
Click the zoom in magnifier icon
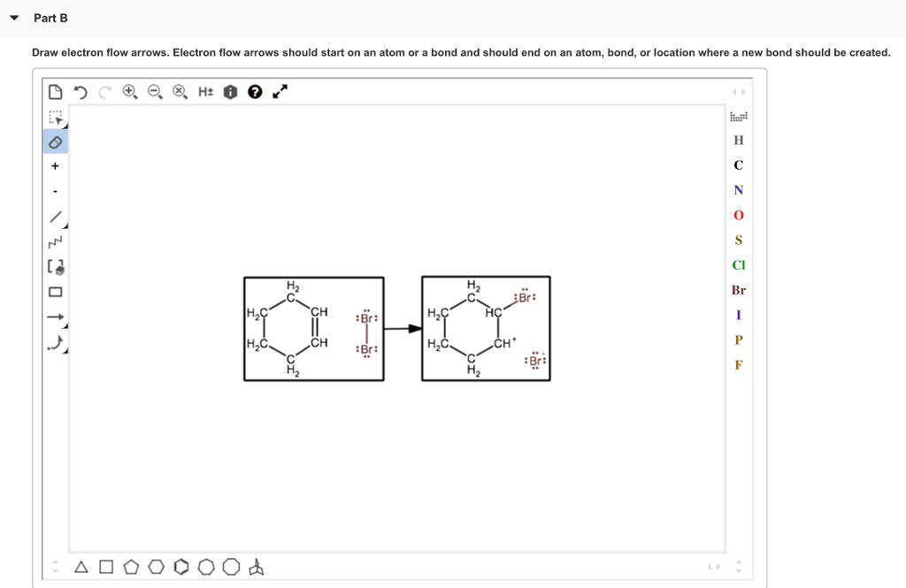[x=129, y=91]
